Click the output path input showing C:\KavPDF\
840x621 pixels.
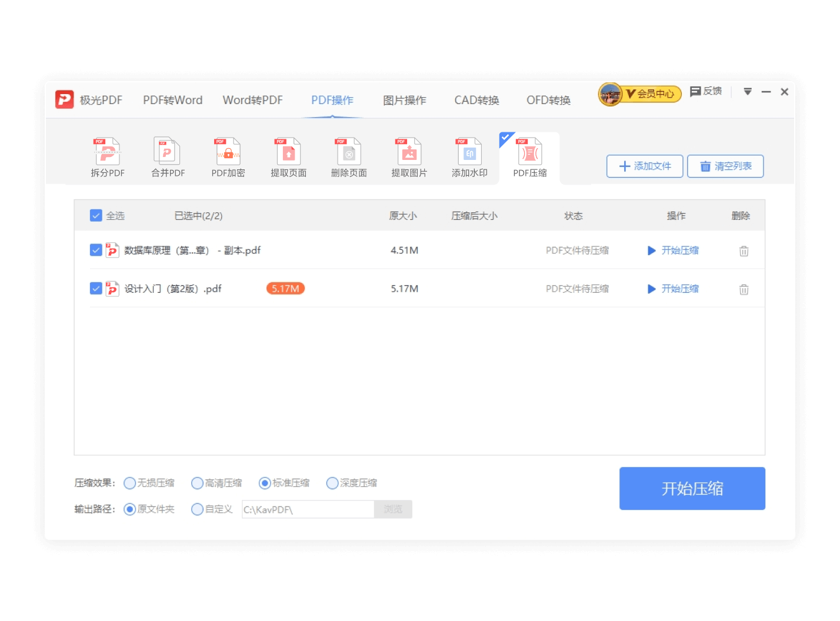click(307, 509)
